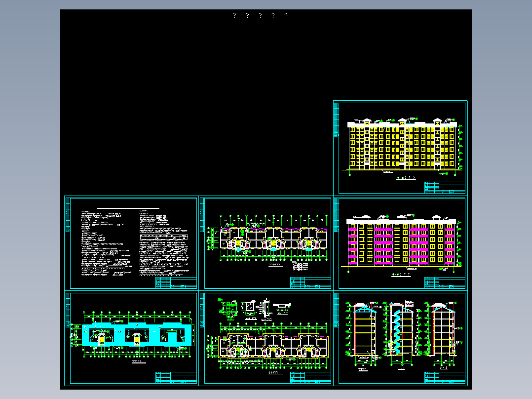
Task: Click the small detail drawings above the floor plan
Action: click(x=255, y=309)
